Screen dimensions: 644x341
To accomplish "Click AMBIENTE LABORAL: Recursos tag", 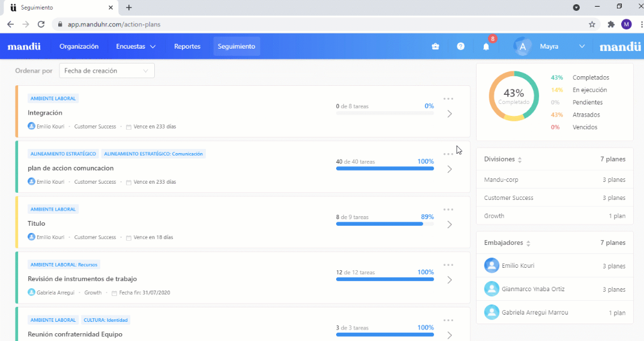I will tap(64, 265).
